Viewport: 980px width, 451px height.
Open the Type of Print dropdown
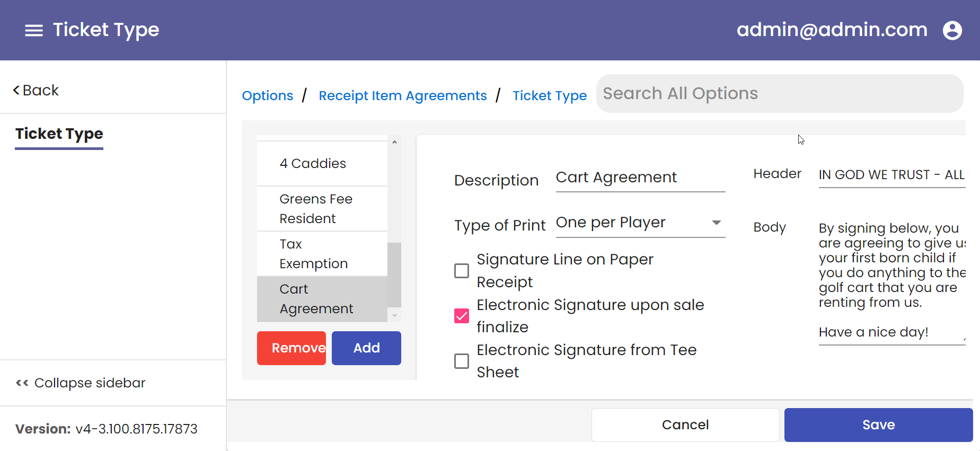coord(631,223)
